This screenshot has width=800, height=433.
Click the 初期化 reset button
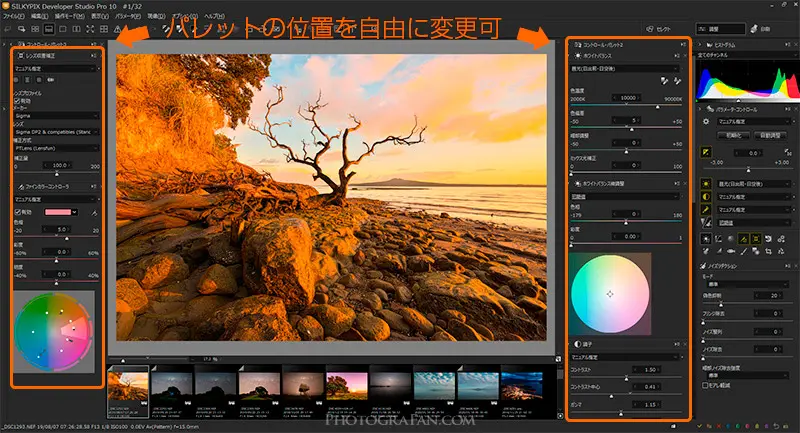coord(733,136)
